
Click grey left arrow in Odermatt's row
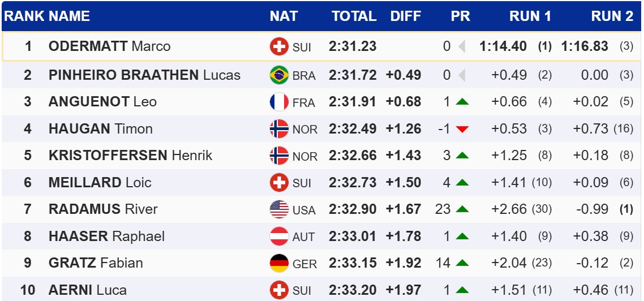(x=462, y=46)
